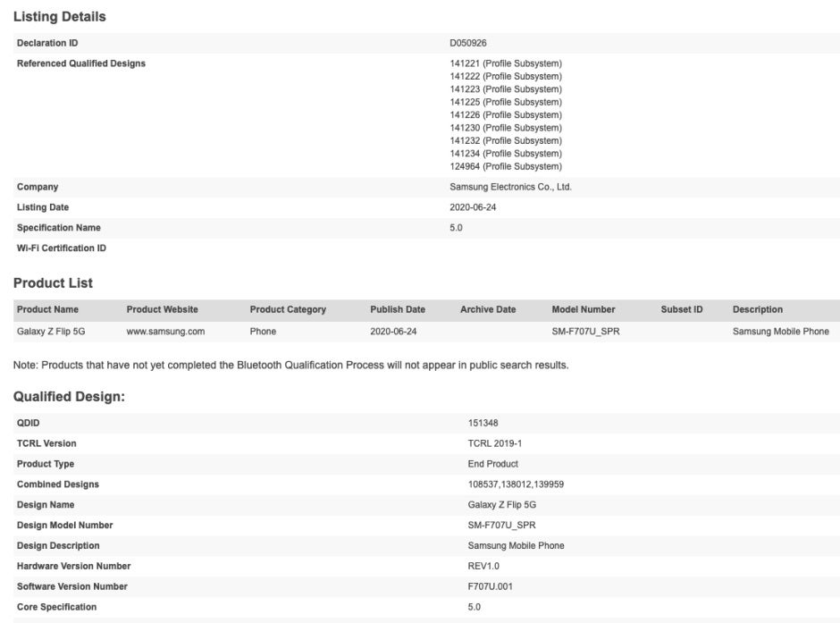The width and height of the screenshot is (840, 623).
Task: Click the Bluetooth Qualification Process note text
Action: pyautogui.click(x=291, y=365)
